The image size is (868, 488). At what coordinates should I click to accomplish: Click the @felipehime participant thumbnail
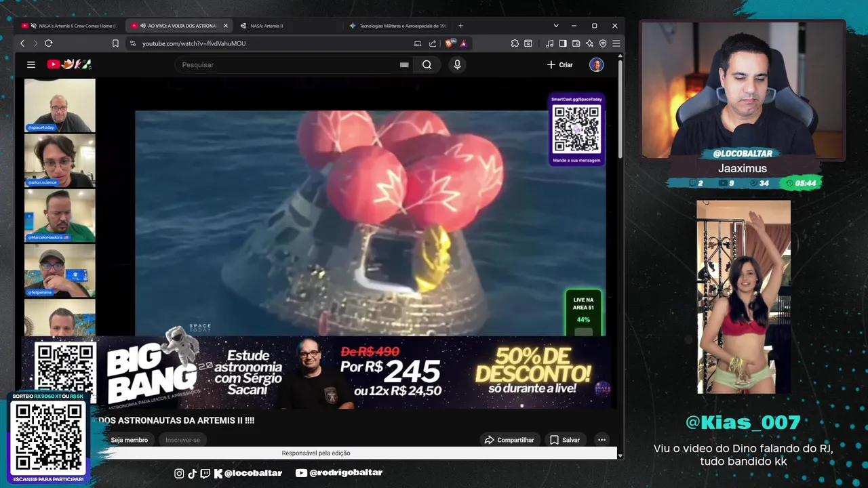pos(60,270)
